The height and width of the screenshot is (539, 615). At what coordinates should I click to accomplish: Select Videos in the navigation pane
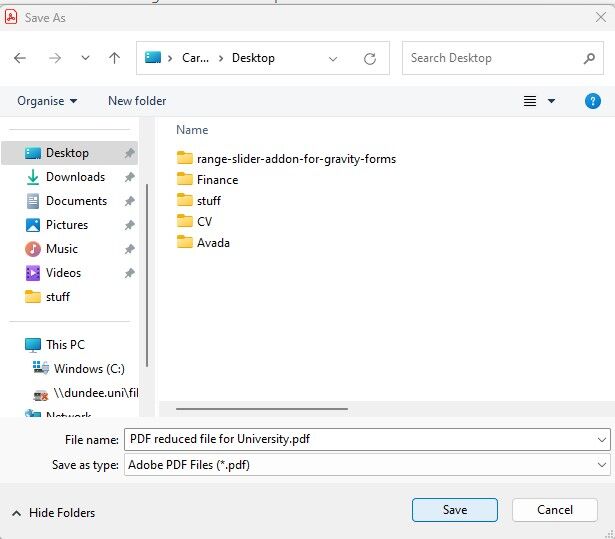tap(69, 273)
